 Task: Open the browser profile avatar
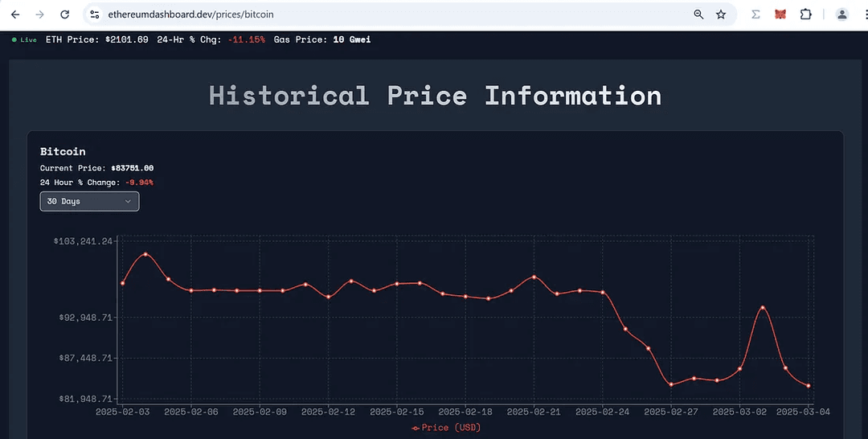tap(842, 14)
